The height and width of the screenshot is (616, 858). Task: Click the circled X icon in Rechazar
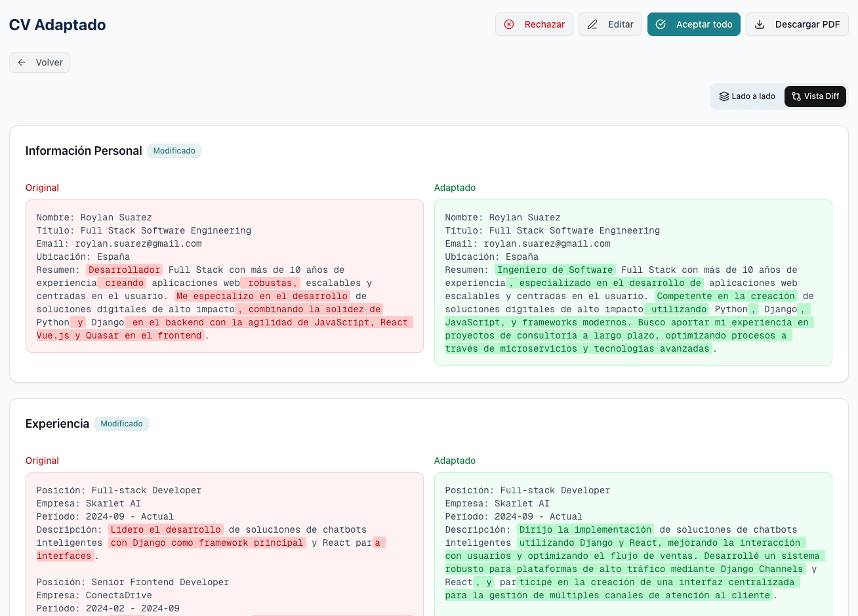click(x=509, y=24)
